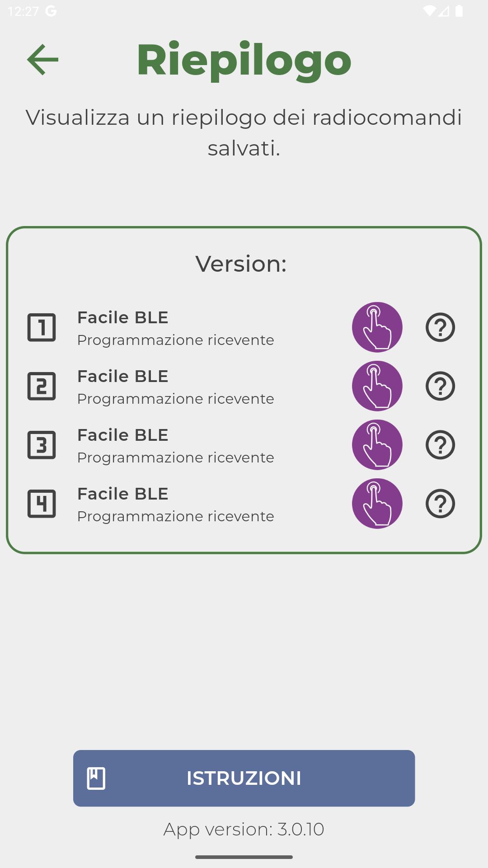Screen dimensions: 488x868
Task: Select the number 4 slot icon
Action: pyautogui.click(x=42, y=504)
